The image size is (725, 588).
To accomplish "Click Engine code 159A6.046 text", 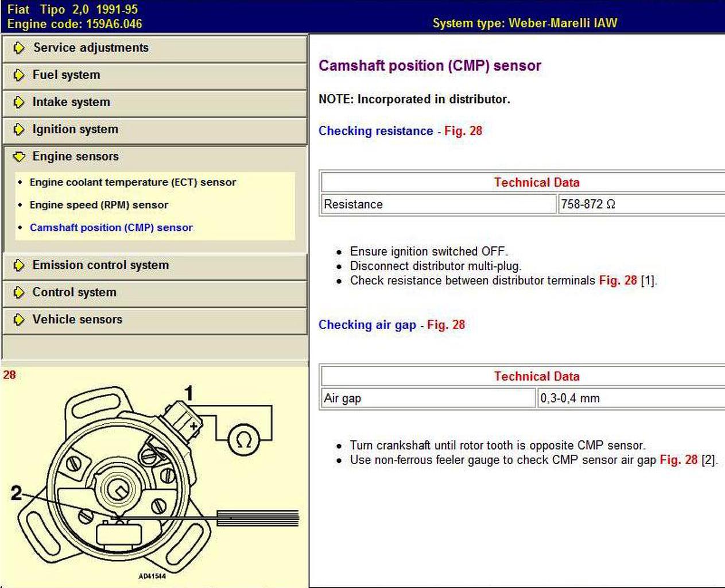I will pos(75,24).
